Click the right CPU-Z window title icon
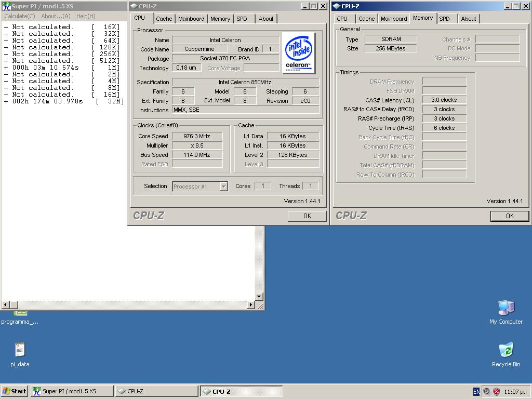Screen dimensions: 532x399 tap(337, 6)
